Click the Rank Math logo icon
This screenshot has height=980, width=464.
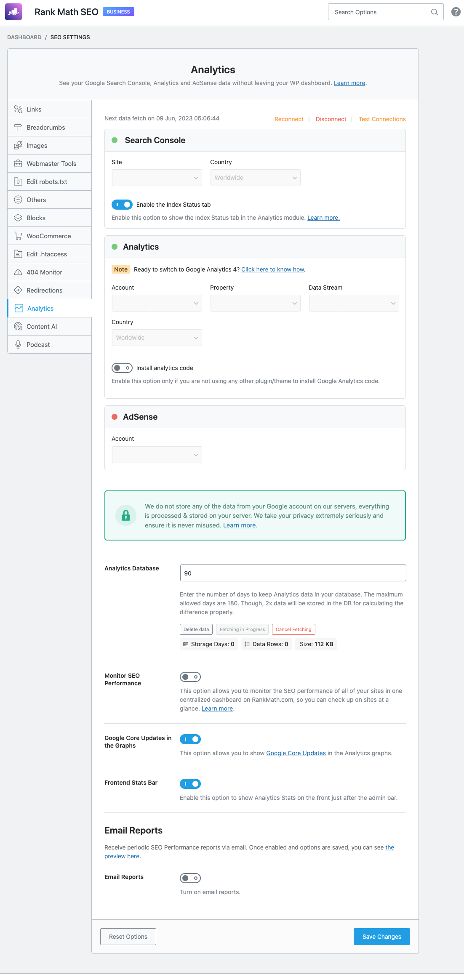tap(13, 12)
